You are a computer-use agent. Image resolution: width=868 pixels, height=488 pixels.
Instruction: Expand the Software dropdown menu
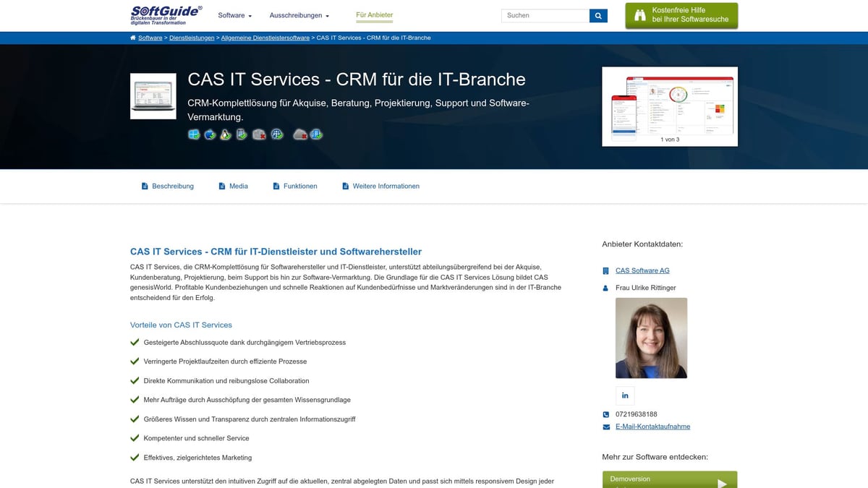pos(235,15)
